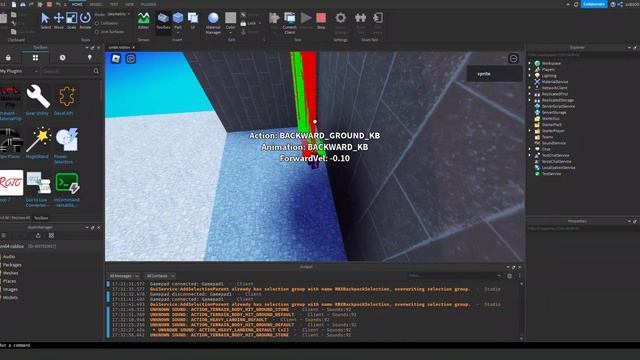This screenshot has height=360, width=640.
Task: Click the Collaborate button
Action: click(594, 4)
